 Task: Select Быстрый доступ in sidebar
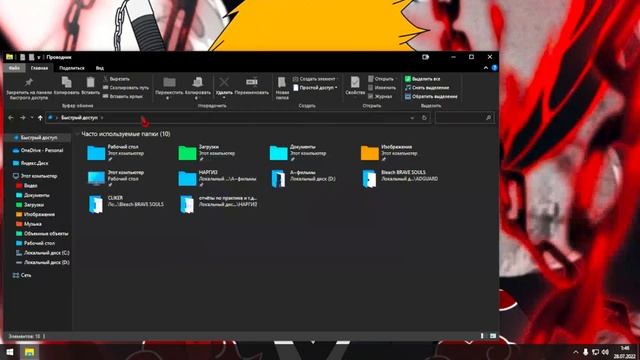coord(39,138)
